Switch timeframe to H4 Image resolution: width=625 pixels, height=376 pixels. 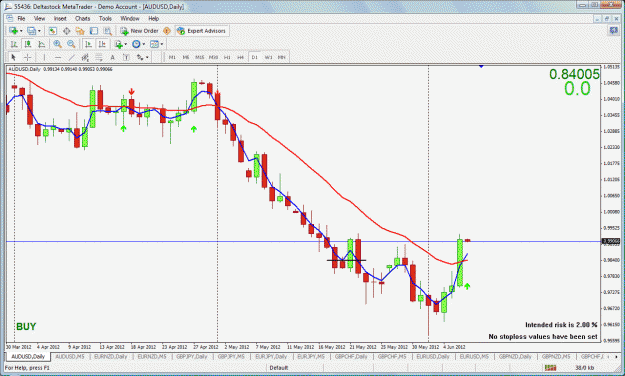pyautogui.click(x=241, y=57)
